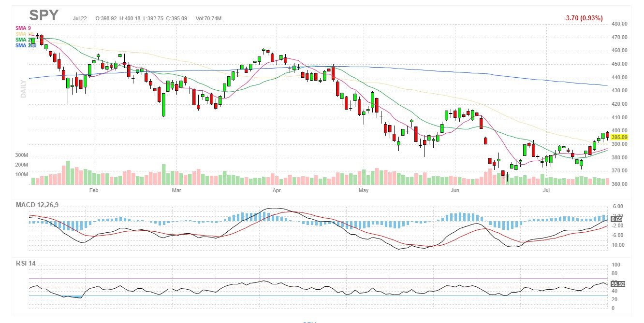This screenshot has width=644, height=323.
Task: Select the green SMA 20 legend label
Action: click(x=24, y=40)
